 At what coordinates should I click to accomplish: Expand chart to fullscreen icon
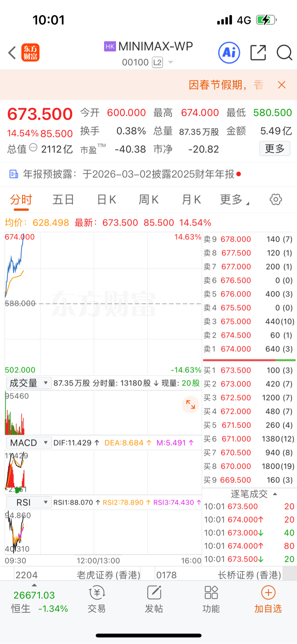tap(191, 405)
